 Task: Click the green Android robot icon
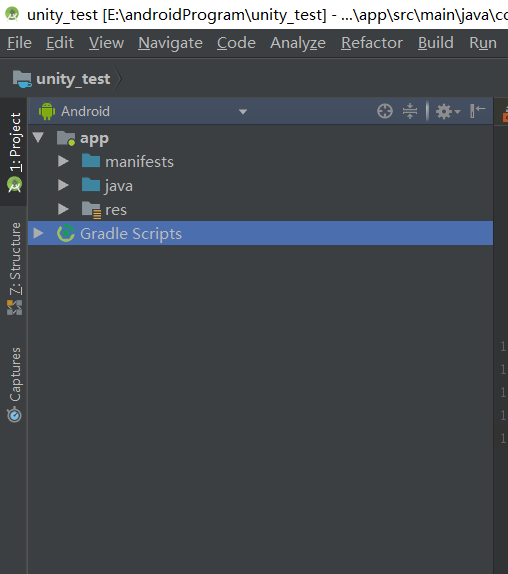coord(47,111)
